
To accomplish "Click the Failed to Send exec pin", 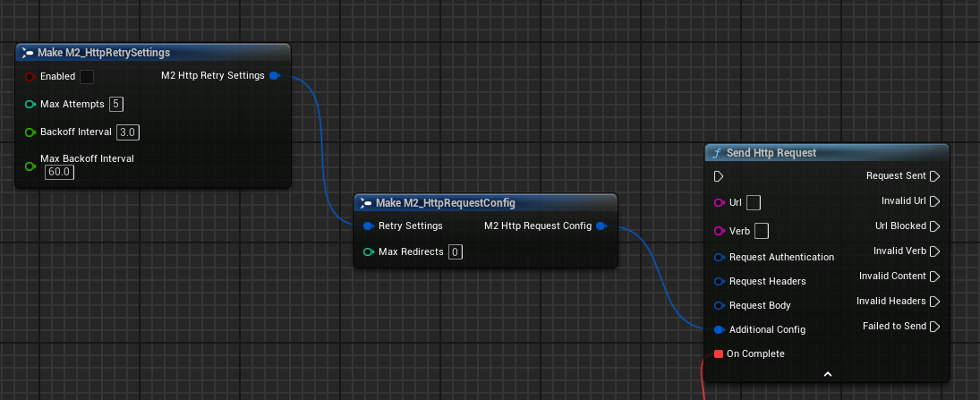I will pos(934,327).
